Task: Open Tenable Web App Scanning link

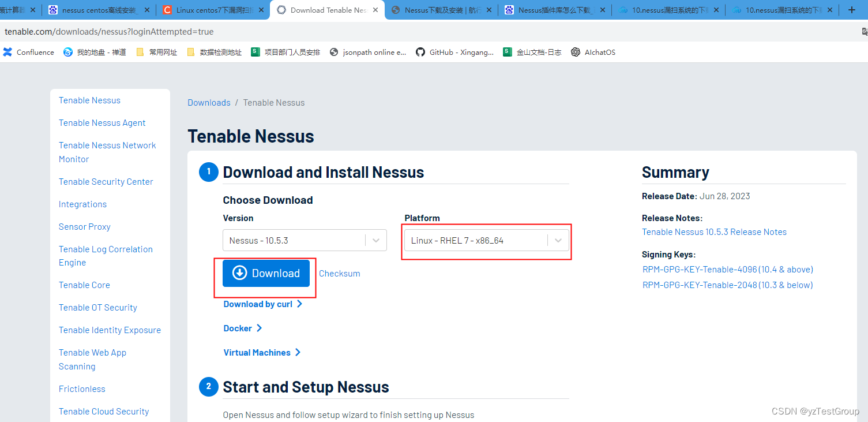Action: pyautogui.click(x=92, y=360)
